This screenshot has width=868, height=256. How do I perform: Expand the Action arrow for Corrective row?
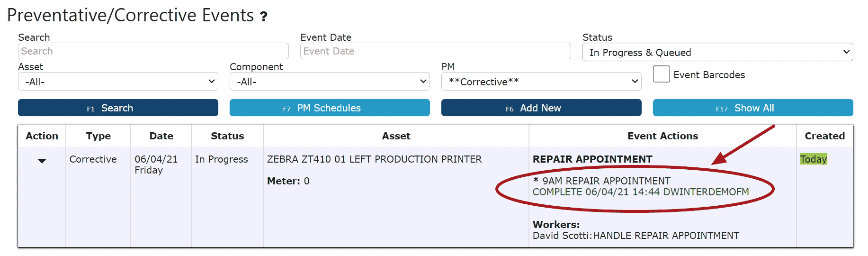(42, 161)
